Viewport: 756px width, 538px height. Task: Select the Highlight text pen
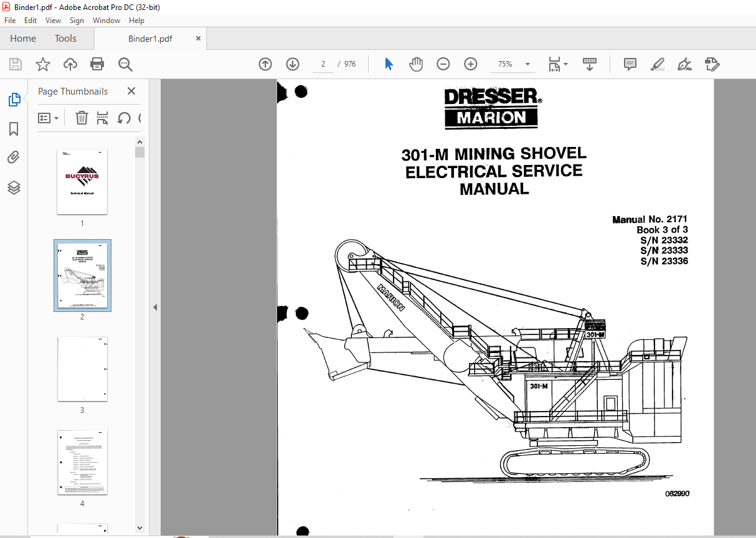tap(657, 64)
